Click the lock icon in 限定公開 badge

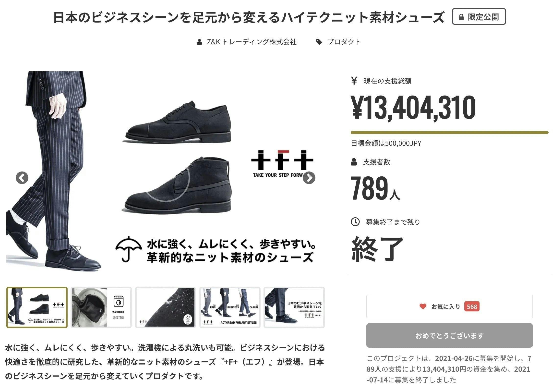click(x=461, y=17)
